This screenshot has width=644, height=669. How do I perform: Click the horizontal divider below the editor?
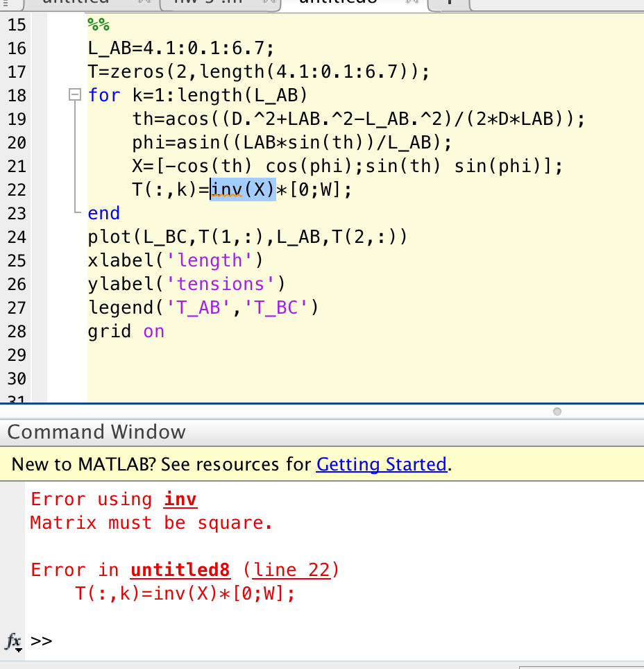click(x=322, y=406)
